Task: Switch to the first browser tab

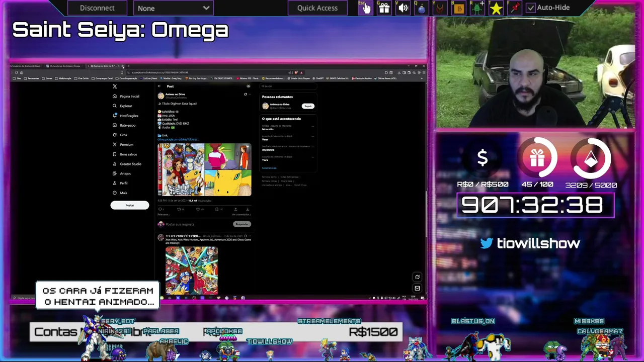Action: click(25, 66)
